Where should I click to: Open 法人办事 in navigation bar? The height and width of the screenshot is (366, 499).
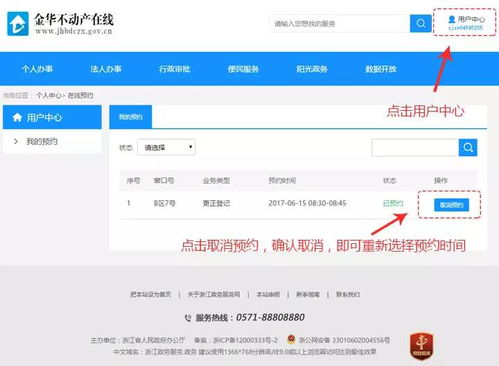[x=106, y=69]
